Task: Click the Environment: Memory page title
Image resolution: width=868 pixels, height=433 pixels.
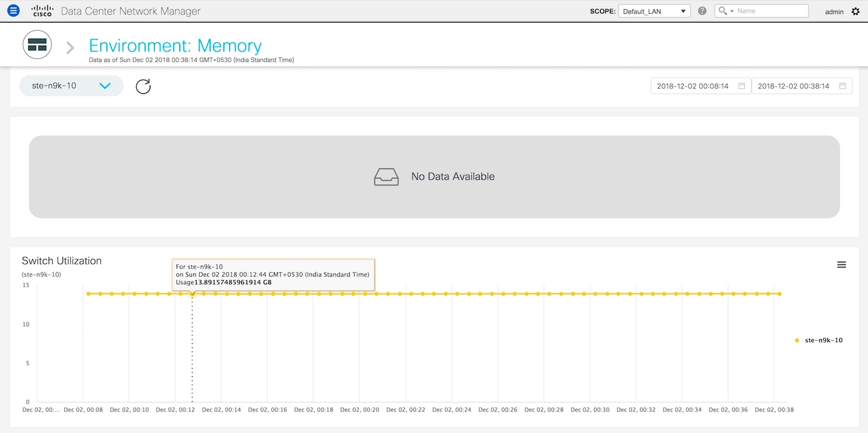Action: [175, 45]
